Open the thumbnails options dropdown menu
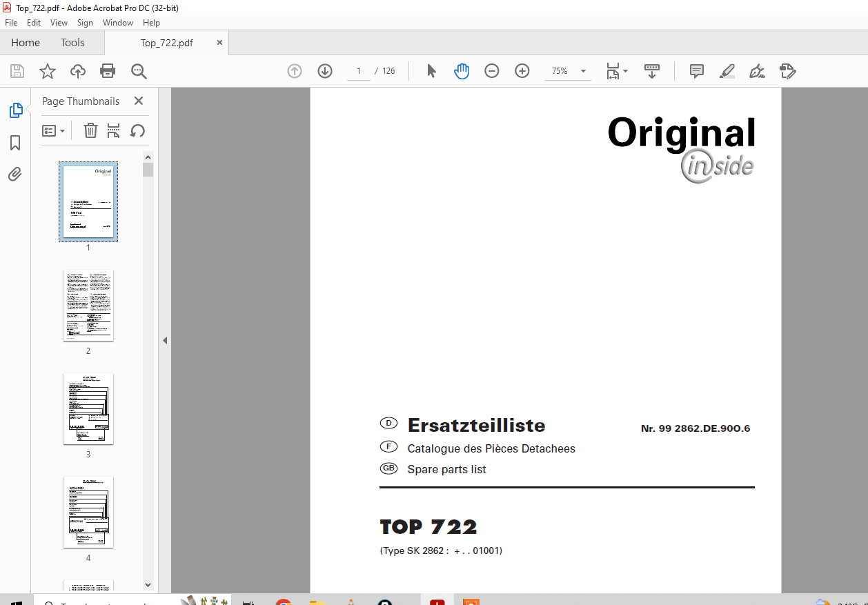This screenshot has width=868, height=605. point(53,130)
